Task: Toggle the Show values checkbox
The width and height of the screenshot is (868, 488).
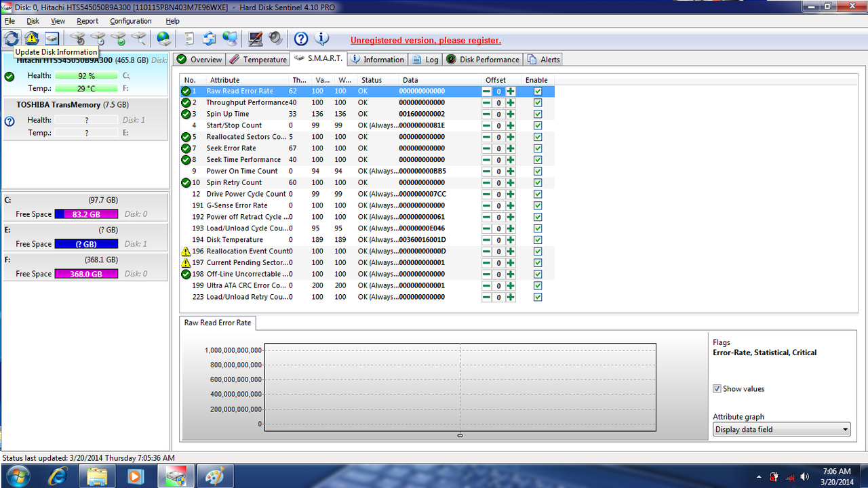Action: coord(717,389)
